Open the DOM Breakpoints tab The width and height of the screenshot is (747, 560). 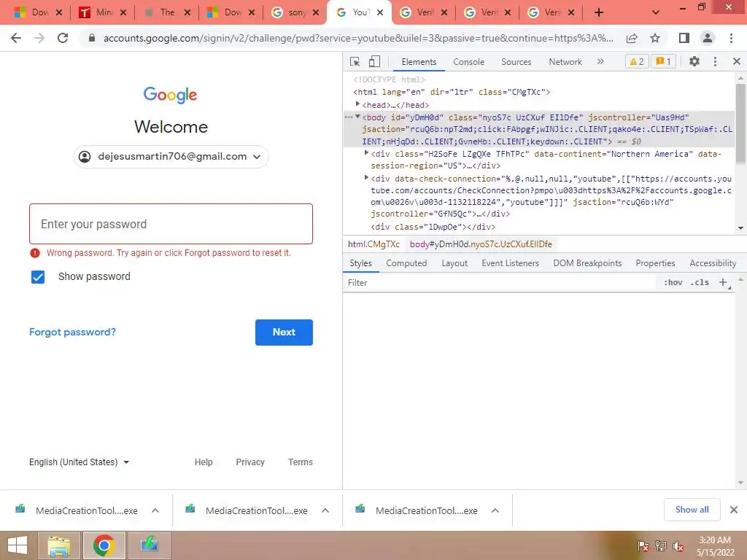pos(587,263)
